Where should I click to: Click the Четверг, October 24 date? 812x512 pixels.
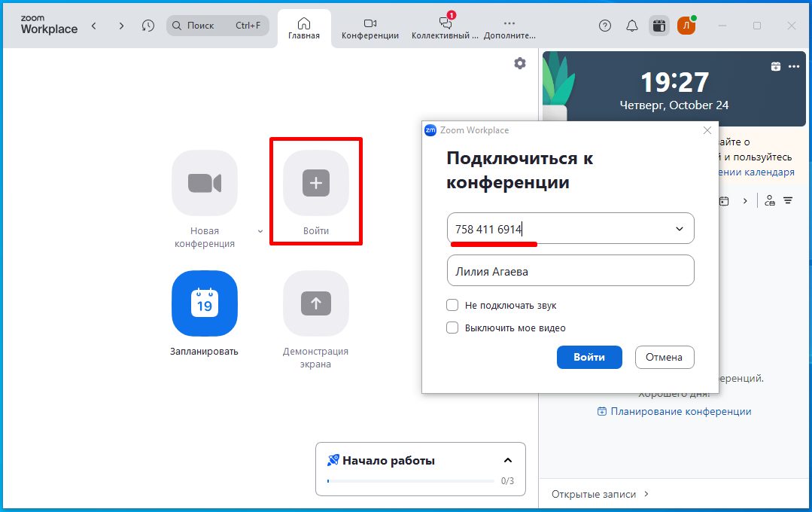coord(674,105)
